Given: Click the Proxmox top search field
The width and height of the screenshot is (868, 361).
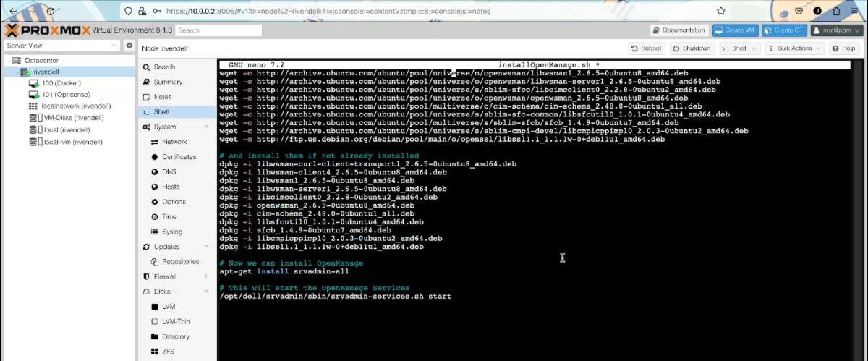Looking at the screenshot, I should [208, 30].
